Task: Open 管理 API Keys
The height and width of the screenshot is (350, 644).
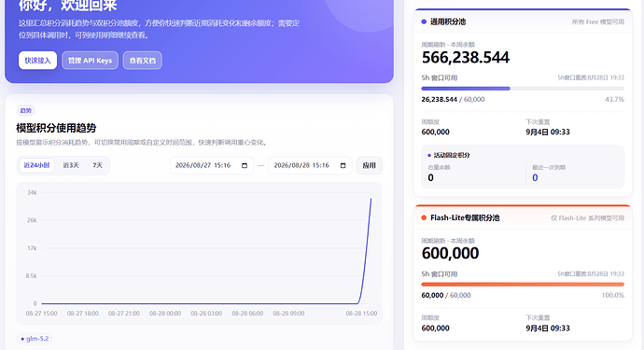Action: (90, 61)
